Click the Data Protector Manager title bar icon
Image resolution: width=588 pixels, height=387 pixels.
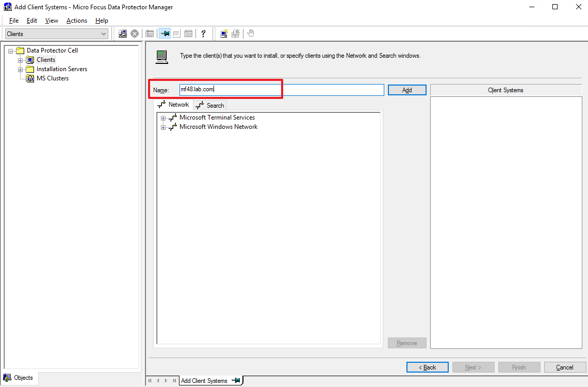tap(8, 7)
